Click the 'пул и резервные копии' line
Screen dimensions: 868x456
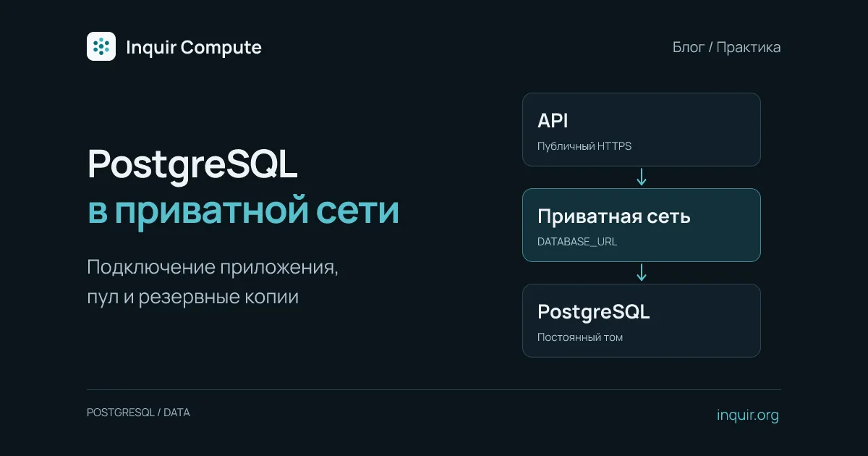tap(193, 297)
